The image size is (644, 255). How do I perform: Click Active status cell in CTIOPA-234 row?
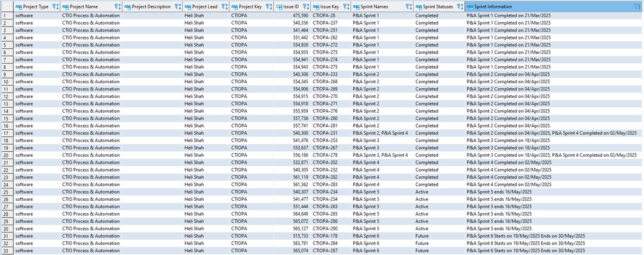(440, 192)
